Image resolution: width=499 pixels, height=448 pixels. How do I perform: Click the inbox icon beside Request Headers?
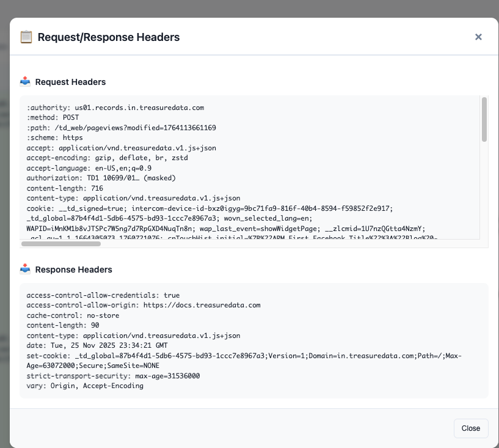25,82
